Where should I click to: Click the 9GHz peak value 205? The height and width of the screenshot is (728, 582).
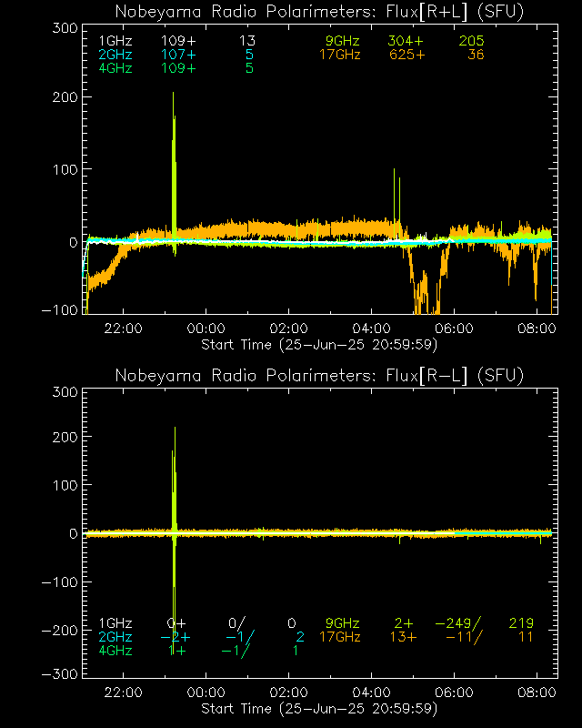(x=472, y=41)
